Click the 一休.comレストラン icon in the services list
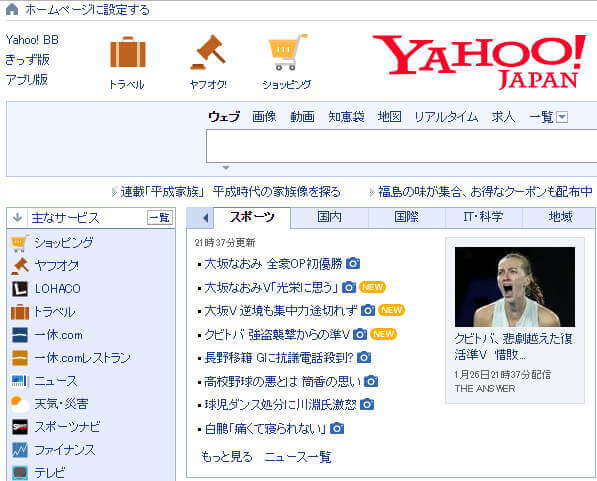 point(20,358)
